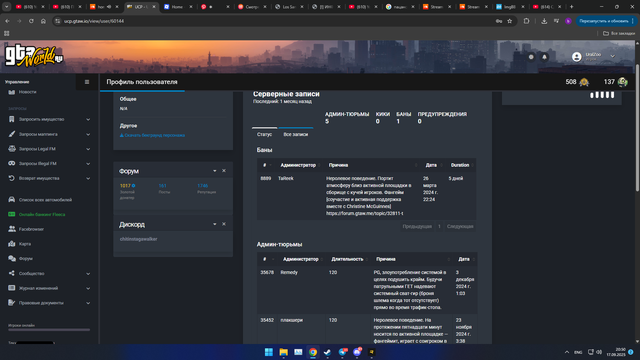Close the Дискорд panel
Viewport: 640px width, 360px height.
[224, 224]
